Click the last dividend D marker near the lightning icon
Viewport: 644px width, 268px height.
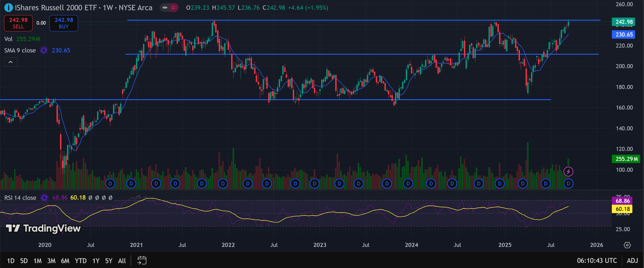tap(568, 184)
